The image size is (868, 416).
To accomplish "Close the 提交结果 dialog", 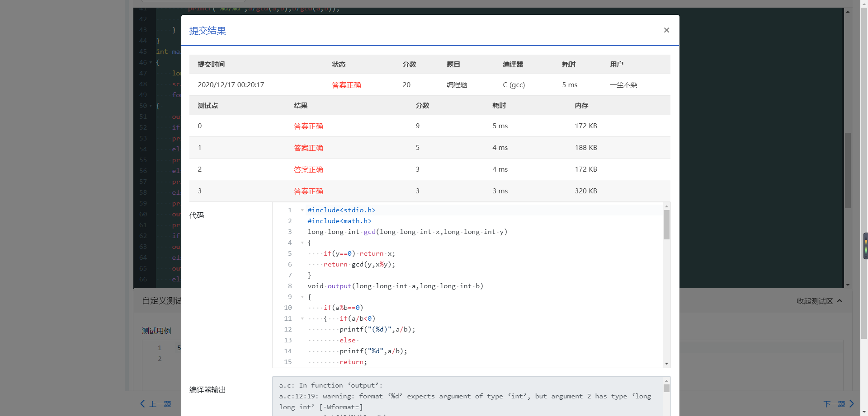I will 666,30.
